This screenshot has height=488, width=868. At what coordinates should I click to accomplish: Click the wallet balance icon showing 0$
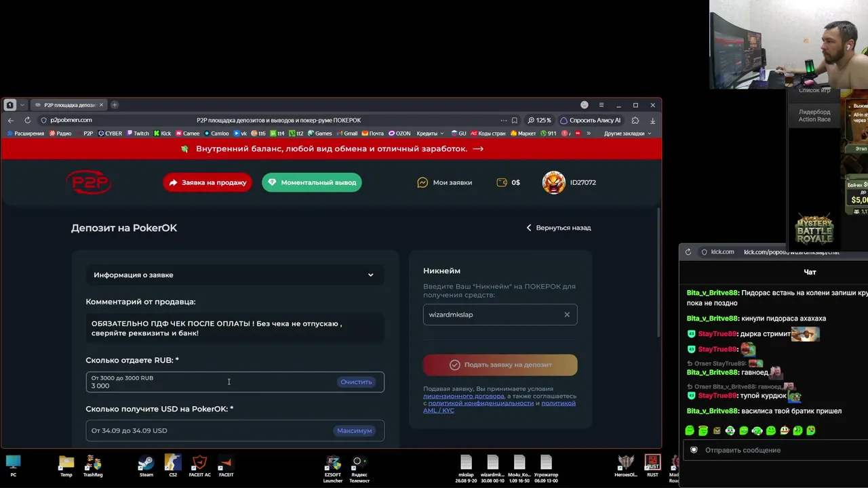tap(502, 182)
